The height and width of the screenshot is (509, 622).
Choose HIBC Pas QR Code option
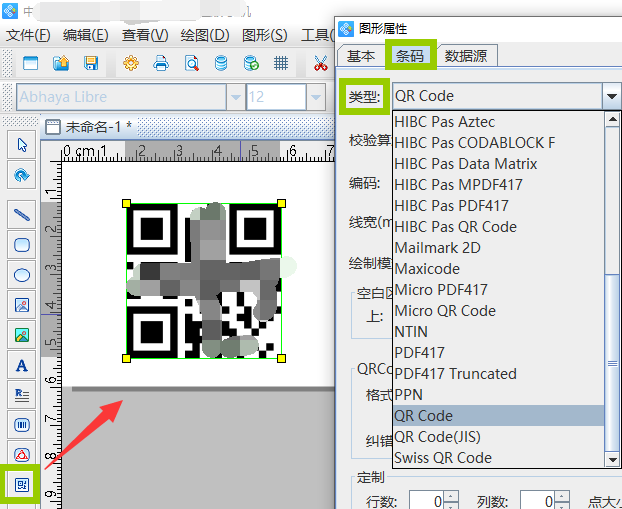click(x=499, y=227)
